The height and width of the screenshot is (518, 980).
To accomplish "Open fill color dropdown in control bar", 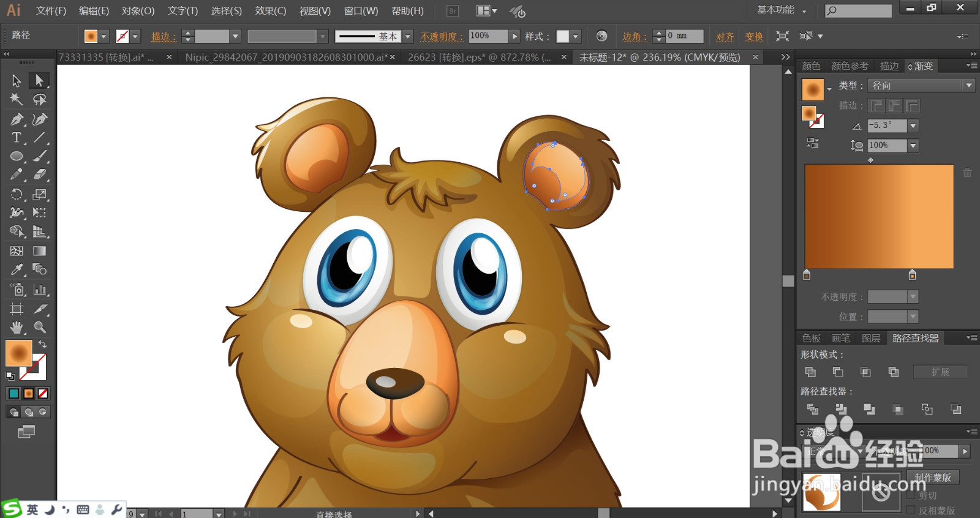I will [104, 37].
